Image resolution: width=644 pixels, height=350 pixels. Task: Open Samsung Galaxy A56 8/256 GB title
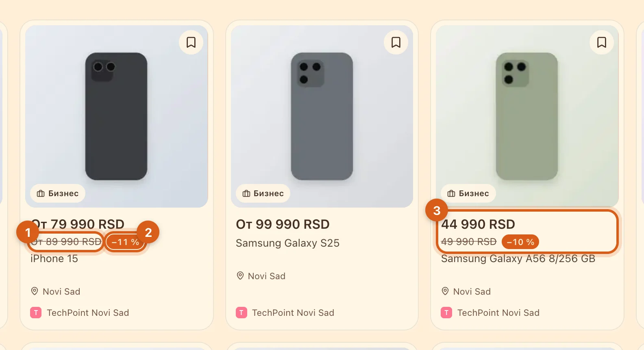(x=518, y=259)
